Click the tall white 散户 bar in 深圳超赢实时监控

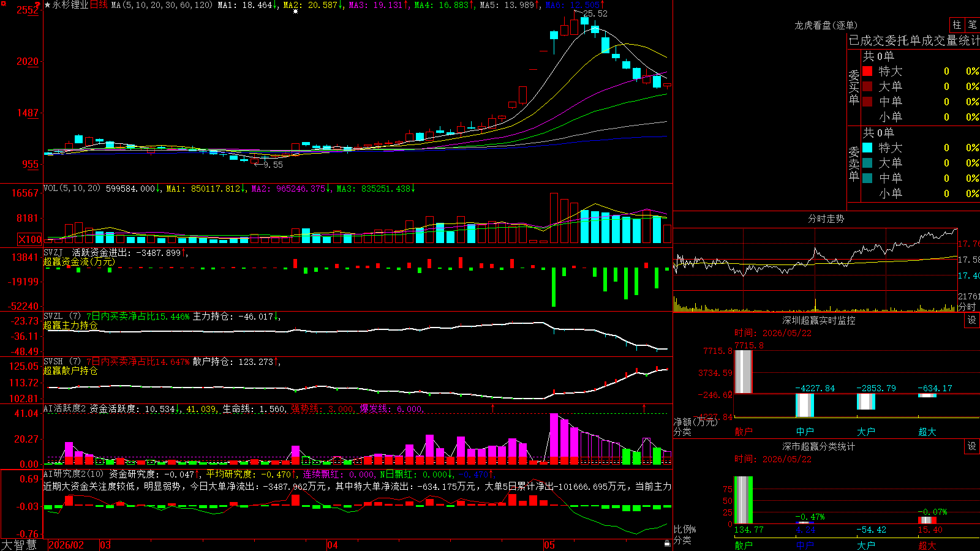[x=744, y=372]
